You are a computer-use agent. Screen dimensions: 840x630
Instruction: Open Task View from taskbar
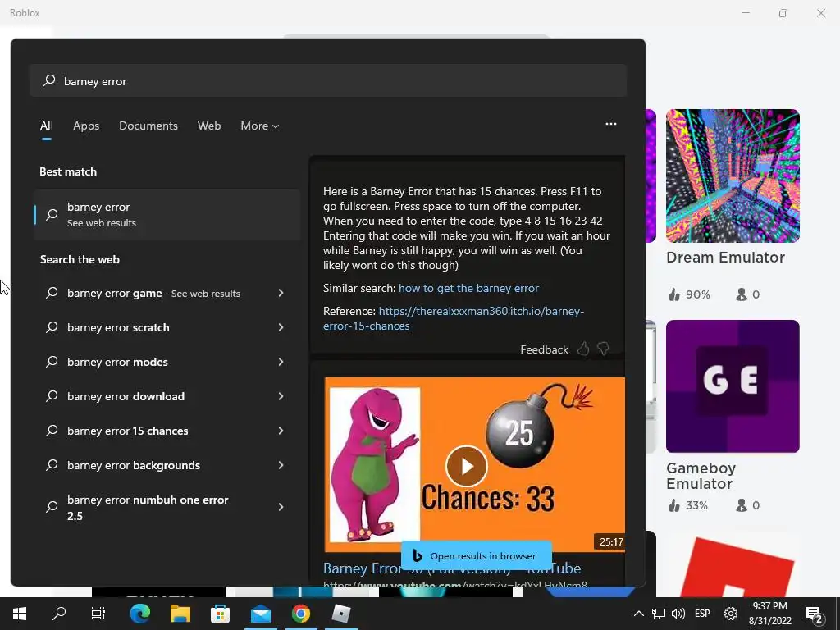coord(98,614)
